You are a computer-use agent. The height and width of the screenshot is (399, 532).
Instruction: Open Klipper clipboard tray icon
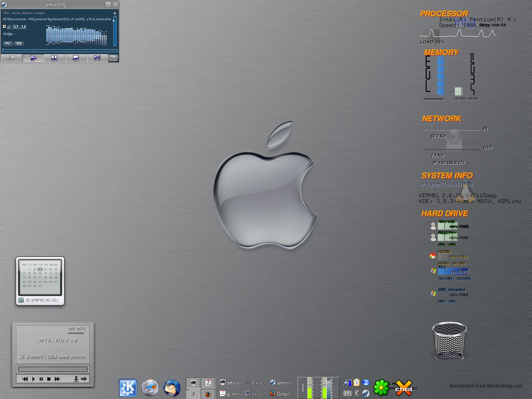(x=356, y=383)
